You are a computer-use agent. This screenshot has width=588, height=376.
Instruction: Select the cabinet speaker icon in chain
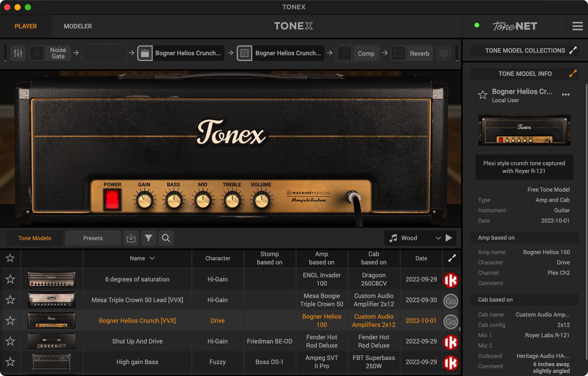click(244, 53)
